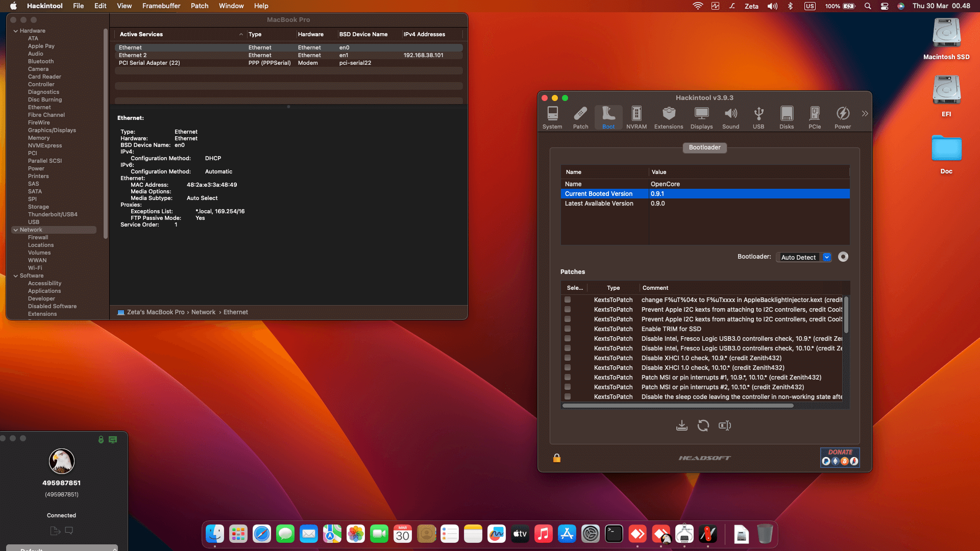Screen dimensions: 980x551
Task: Open the USB panel in Hackintool
Action: tap(758, 117)
